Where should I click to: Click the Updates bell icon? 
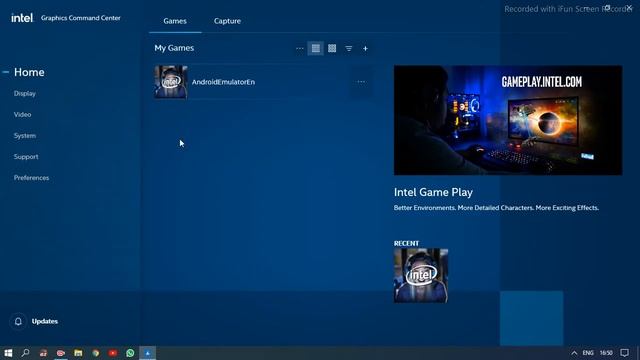pyautogui.click(x=18, y=321)
